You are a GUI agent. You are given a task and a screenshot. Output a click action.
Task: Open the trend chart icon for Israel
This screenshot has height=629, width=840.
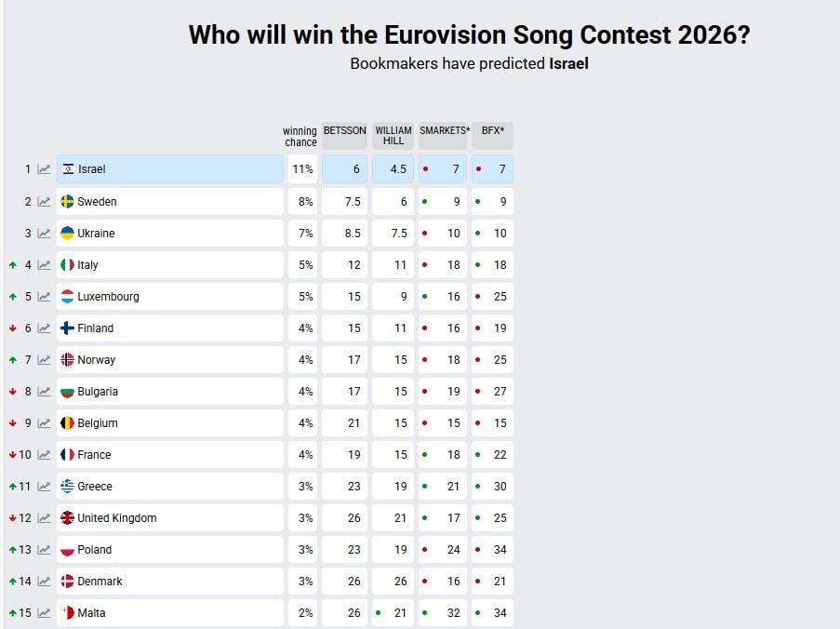click(44, 169)
